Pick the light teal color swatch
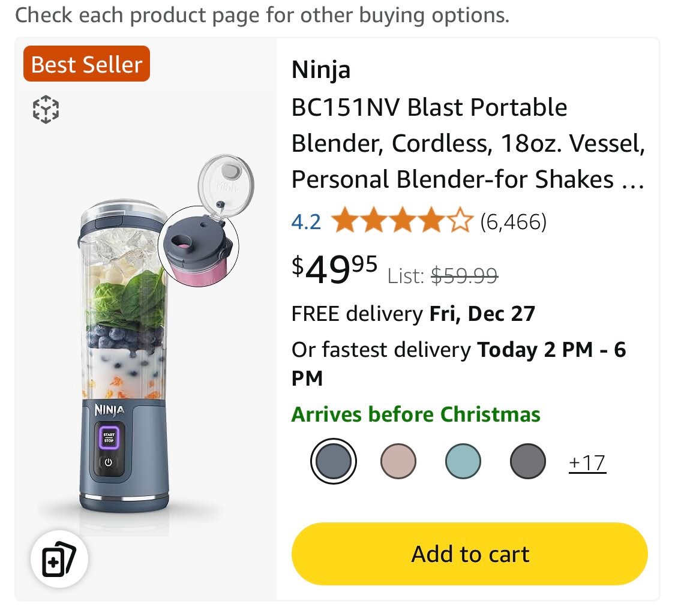Screen dimensions: 675x616 tap(463, 461)
